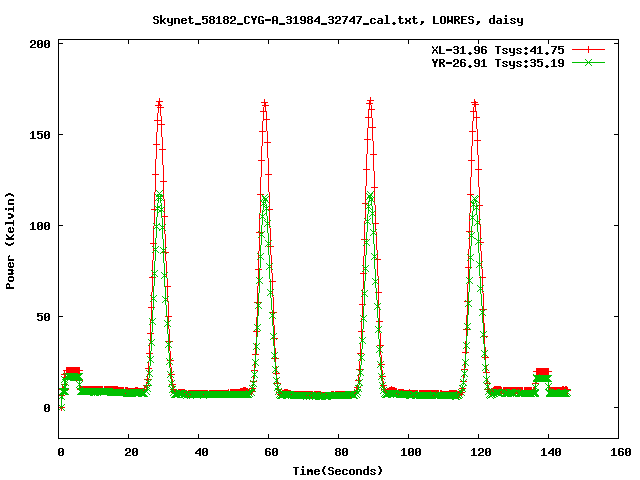
Task: Click the plot title Skynet_58182_CYG-A_31984_32747_cal.txt
Action: point(285,20)
